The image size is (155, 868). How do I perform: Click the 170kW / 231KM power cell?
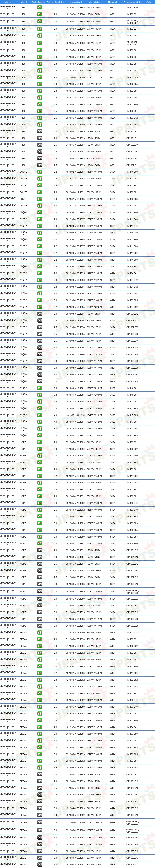pos(94,402)
